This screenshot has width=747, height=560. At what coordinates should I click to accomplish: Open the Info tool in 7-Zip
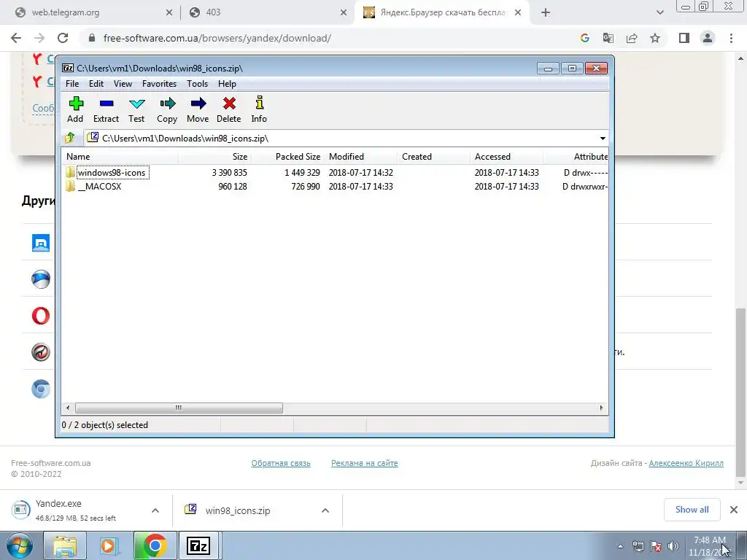tap(259, 109)
